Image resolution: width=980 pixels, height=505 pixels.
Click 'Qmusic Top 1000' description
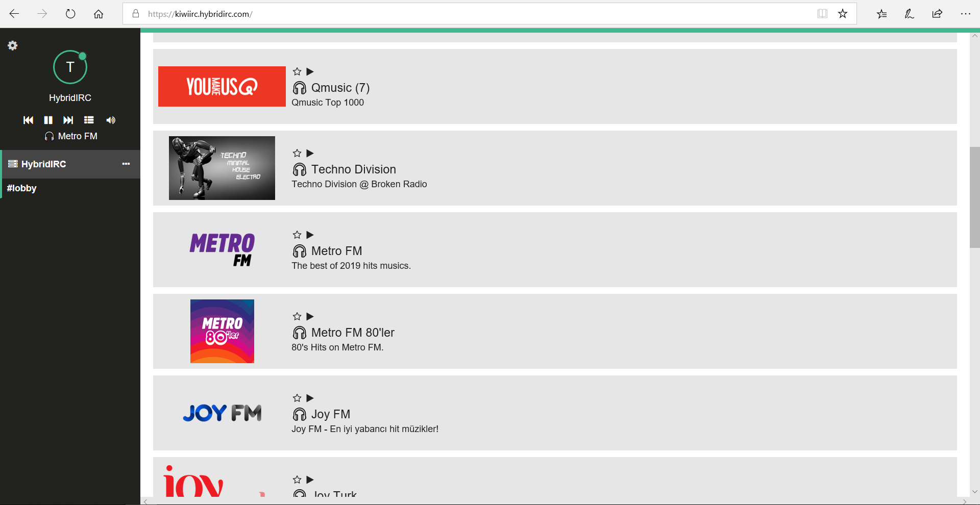coord(328,103)
